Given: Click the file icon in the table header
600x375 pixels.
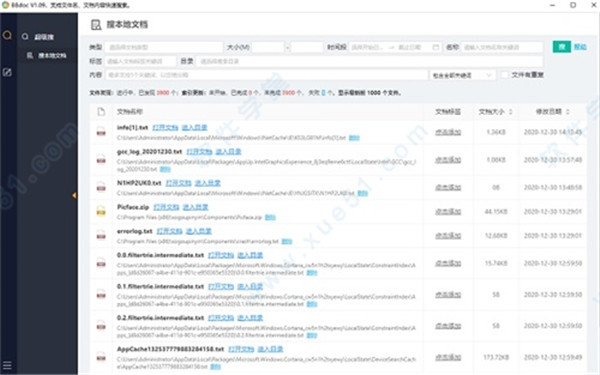Looking at the screenshot, I should 101,111.
